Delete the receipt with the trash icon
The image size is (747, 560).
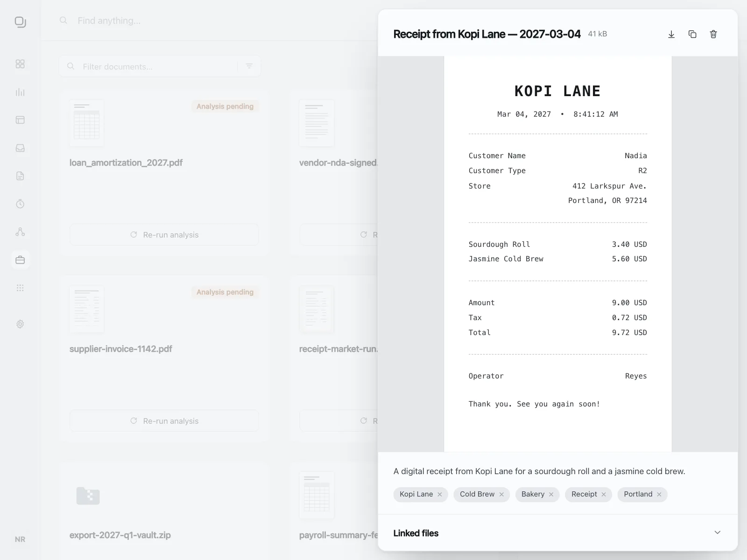pyautogui.click(x=713, y=34)
